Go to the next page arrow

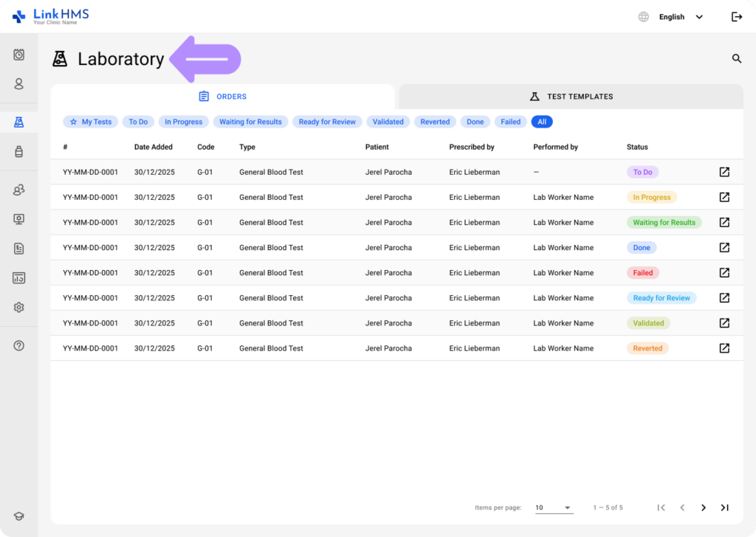[x=703, y=507]
